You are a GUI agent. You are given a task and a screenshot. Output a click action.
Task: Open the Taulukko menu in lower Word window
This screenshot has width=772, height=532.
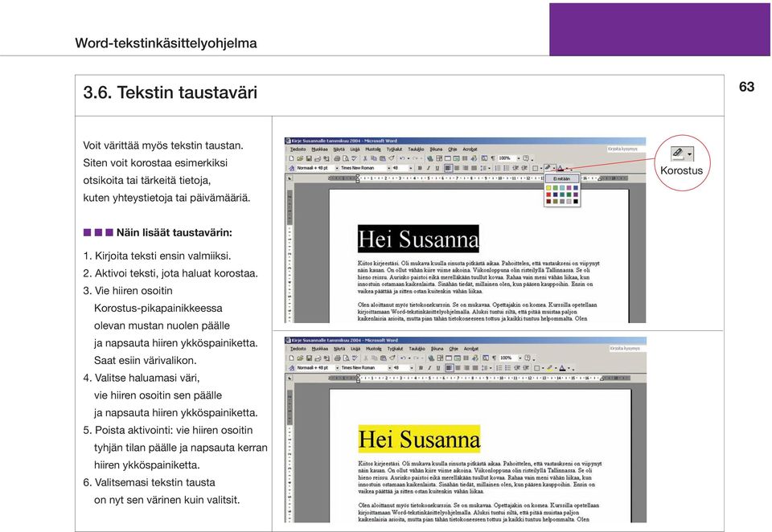(x=417, y=349)
